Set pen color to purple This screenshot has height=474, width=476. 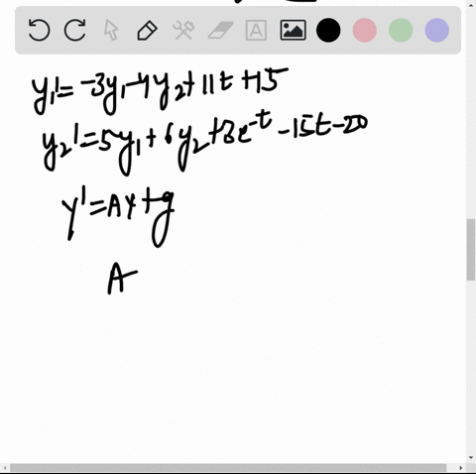(437, 31)
